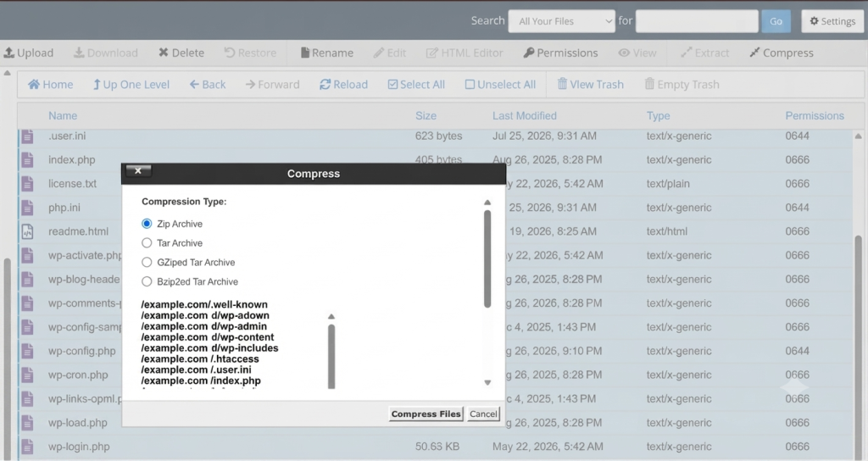This screenshot has height=461, width=868.
Task: Sort files by Type column
Action: [658, 115]
